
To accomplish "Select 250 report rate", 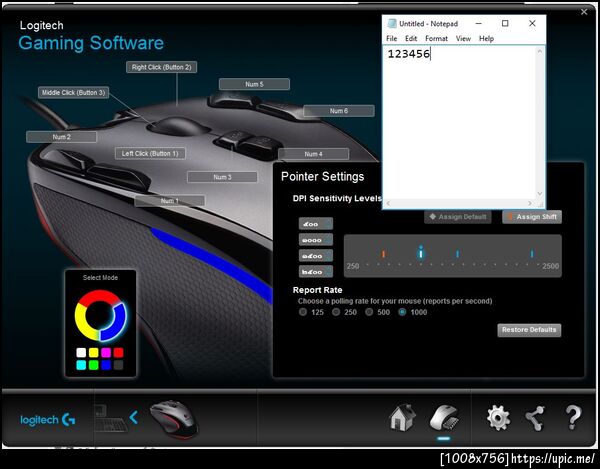I will pos(336,312).
